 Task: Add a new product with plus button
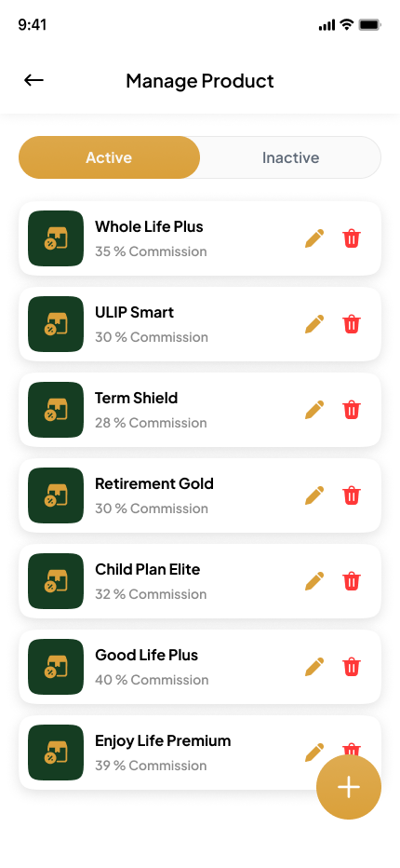(349, 787)
